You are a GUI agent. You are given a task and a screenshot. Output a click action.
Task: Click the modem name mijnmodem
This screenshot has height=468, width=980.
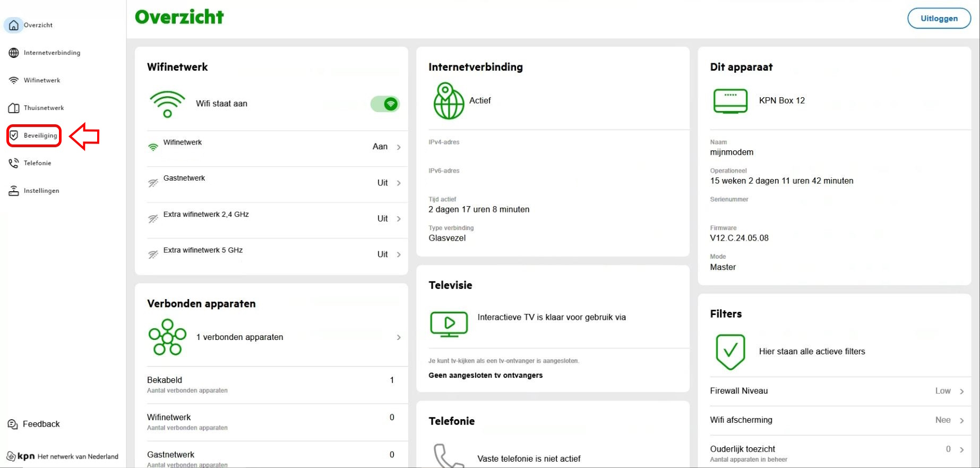point(732,152)
